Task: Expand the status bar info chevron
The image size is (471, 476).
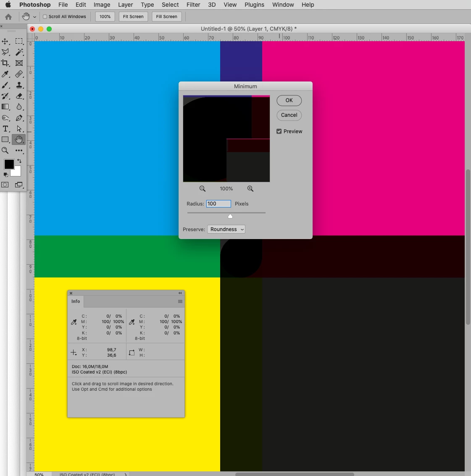Action: 125,474
